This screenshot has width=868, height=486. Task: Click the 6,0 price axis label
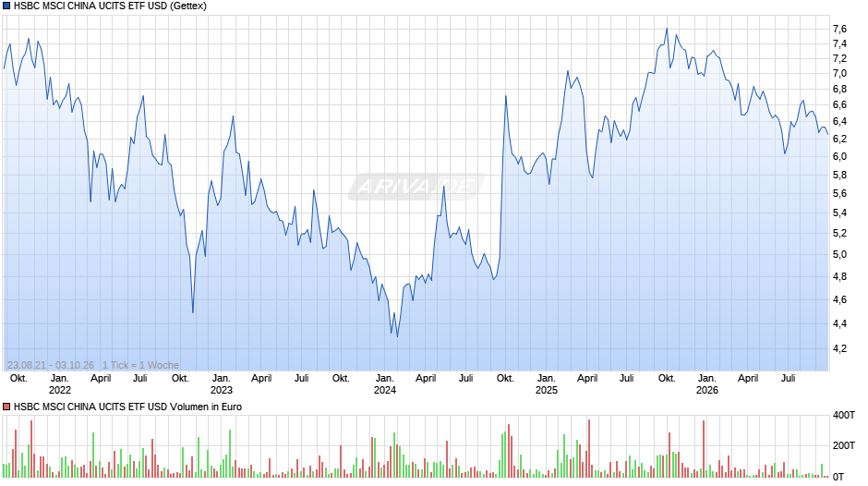[x=839, y=157]
